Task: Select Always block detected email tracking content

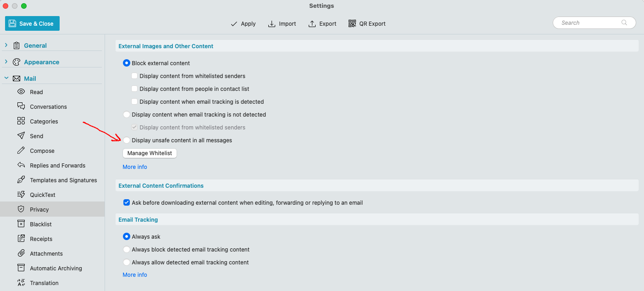Action: 127,250
